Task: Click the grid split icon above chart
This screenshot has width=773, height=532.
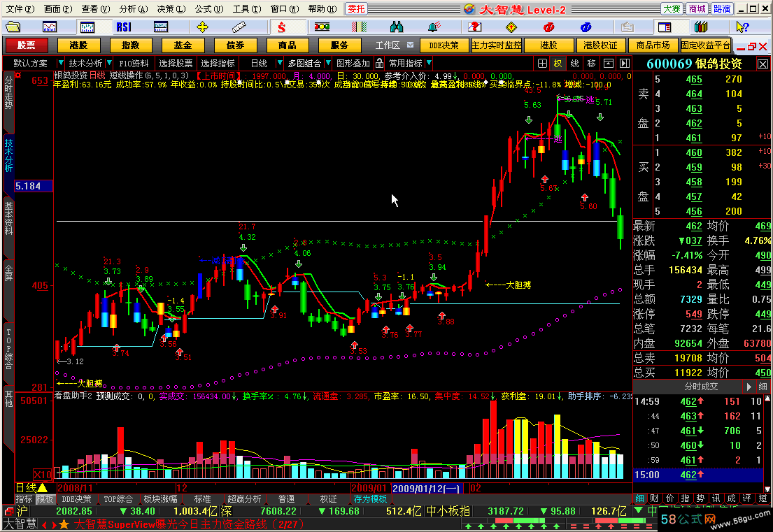Action: point(542,63)
